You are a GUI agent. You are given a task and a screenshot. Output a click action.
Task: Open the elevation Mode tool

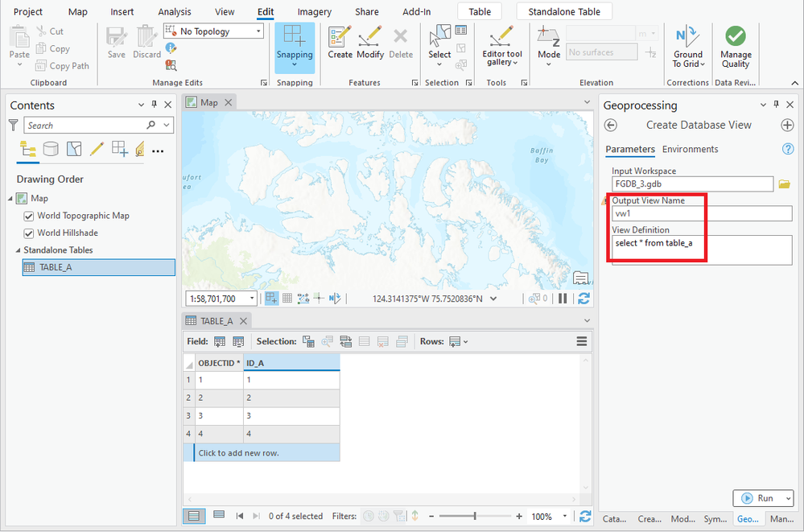(x=549, y=46)
